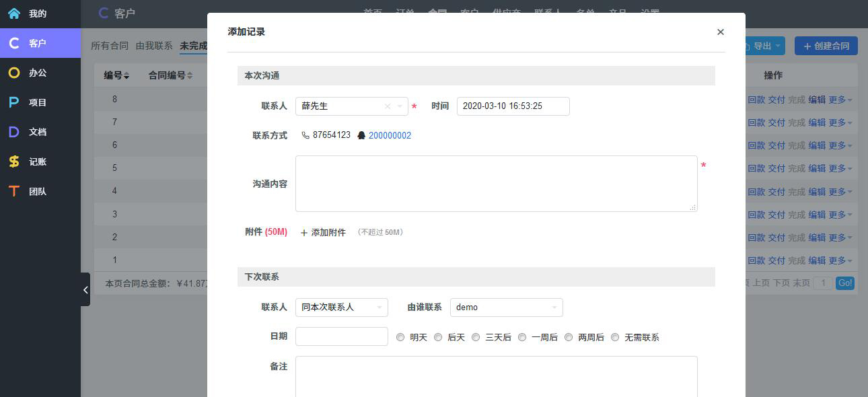Open the 由谁联系 demo dropdown
Viewport: 868px width, 397px height.
click(507, 308)
